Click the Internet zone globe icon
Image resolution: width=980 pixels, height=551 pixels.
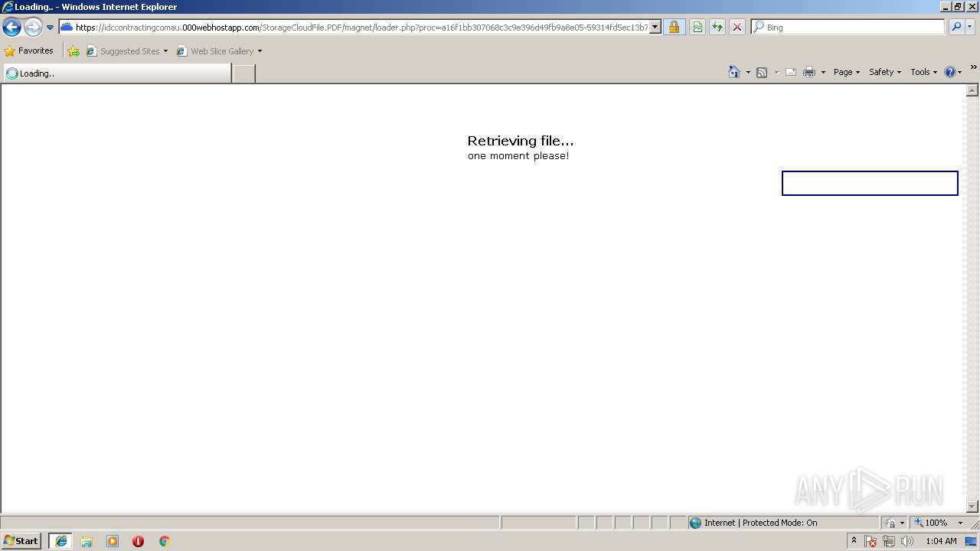point(695,523)
